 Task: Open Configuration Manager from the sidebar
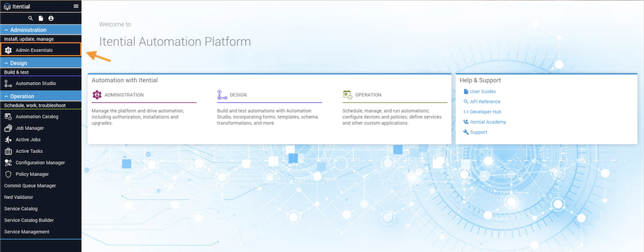(41, 163)
